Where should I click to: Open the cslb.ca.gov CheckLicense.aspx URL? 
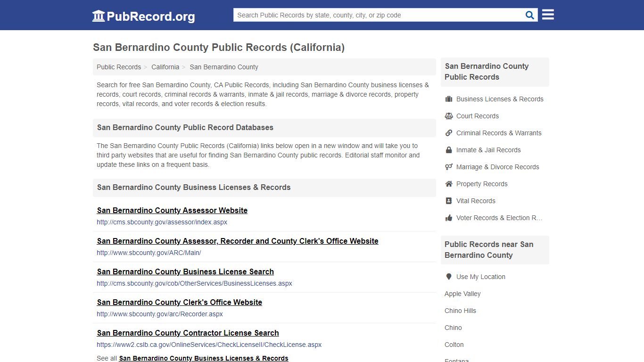(x=209, y=345)
